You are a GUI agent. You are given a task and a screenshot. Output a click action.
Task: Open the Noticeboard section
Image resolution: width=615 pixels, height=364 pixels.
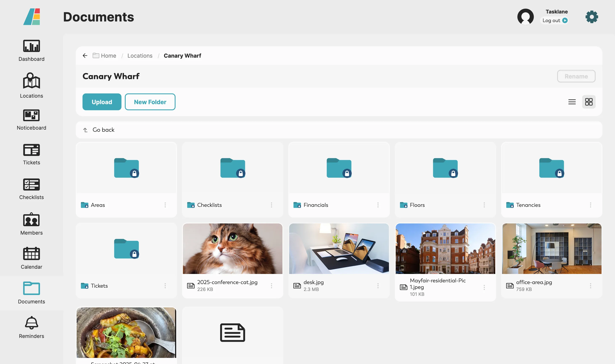point(31,120)
